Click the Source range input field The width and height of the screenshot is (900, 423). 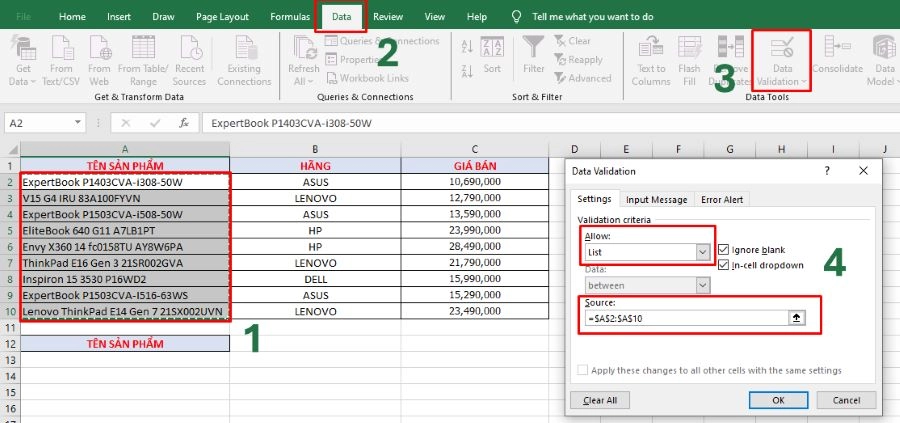[x=687, y=319]
